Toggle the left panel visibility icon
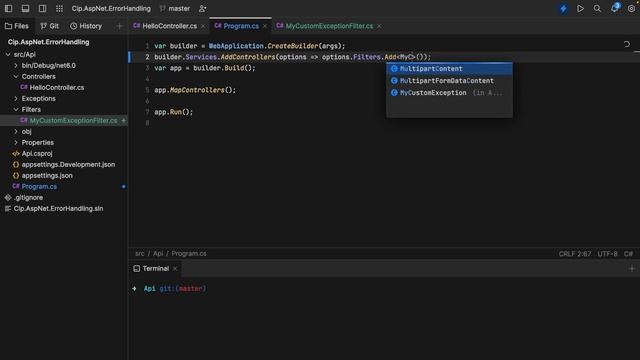The image size is (640, 360). [x=8, y=9]
